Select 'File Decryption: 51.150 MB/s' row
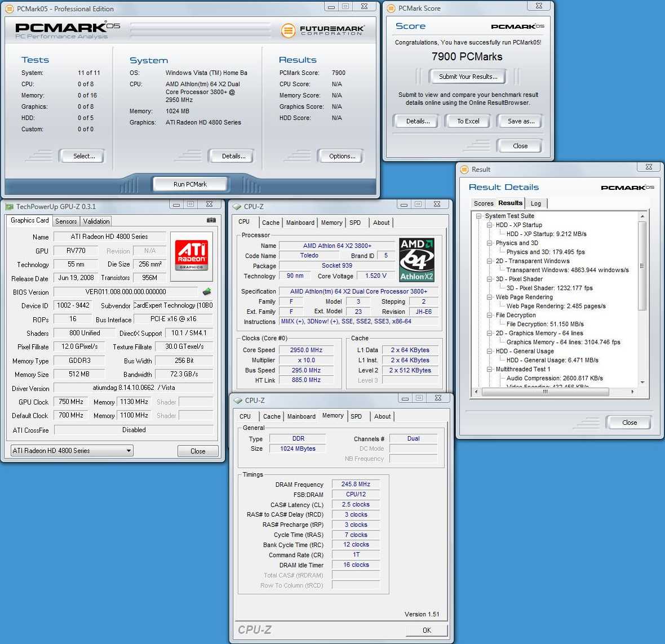 coord(545,324)
